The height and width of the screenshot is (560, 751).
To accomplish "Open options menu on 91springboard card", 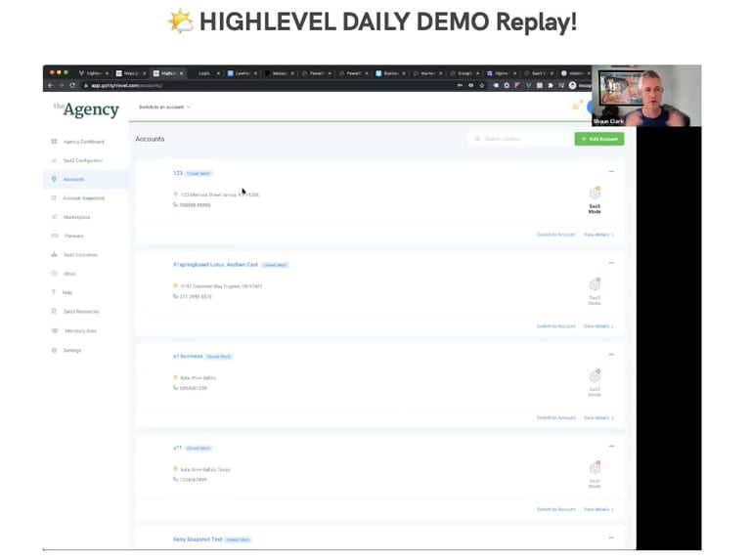I will [611, 263].
